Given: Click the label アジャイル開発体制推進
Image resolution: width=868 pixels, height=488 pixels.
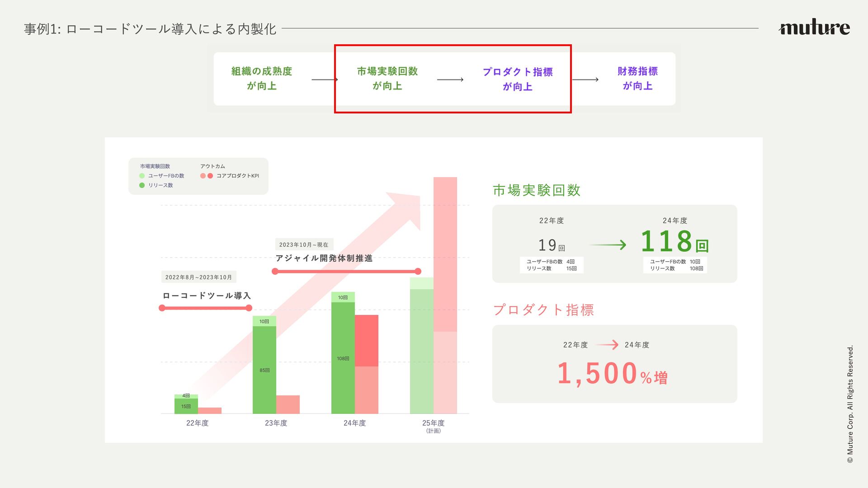Looking at the screenshot, I should [324, 258].
